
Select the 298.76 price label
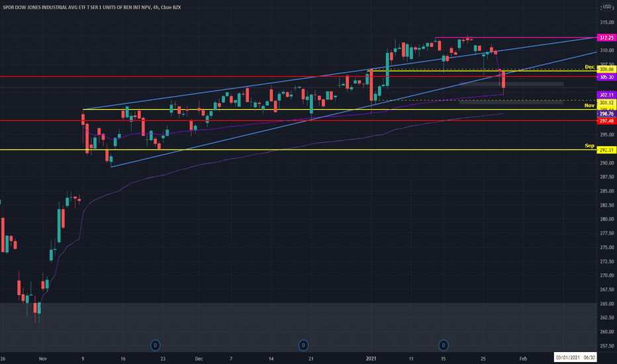pyautogui.click(x=606, y=114)
